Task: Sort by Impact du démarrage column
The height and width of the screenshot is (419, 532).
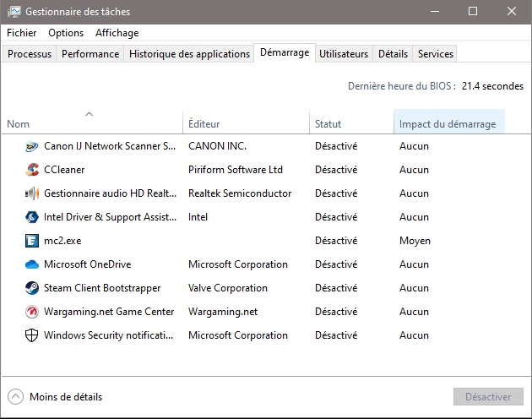Action: (x=449, y=121)
